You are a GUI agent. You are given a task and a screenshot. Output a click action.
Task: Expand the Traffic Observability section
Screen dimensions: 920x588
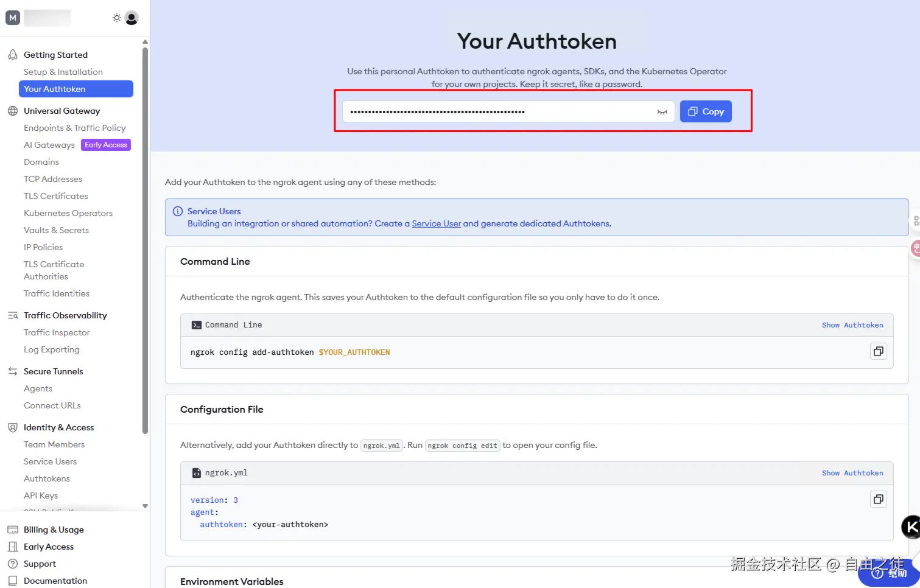[65, 315]
